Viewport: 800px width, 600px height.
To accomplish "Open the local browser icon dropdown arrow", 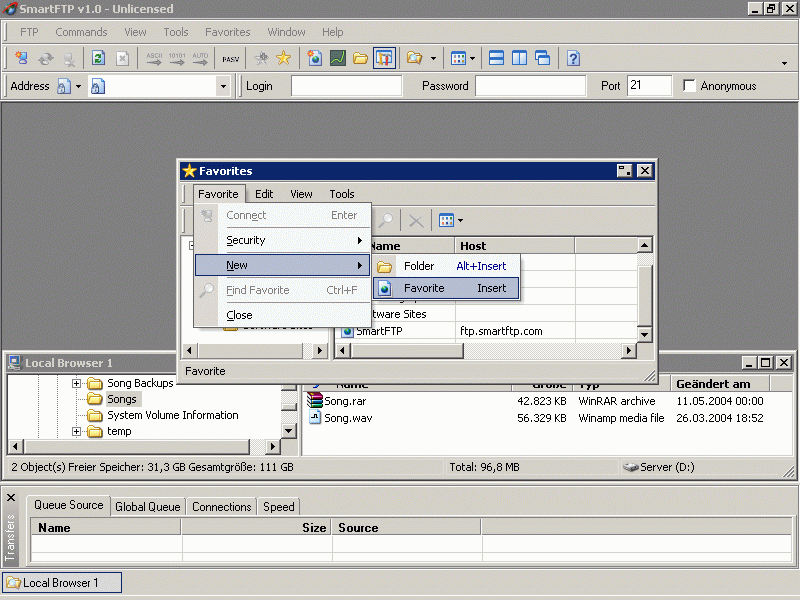I will 433,59.
